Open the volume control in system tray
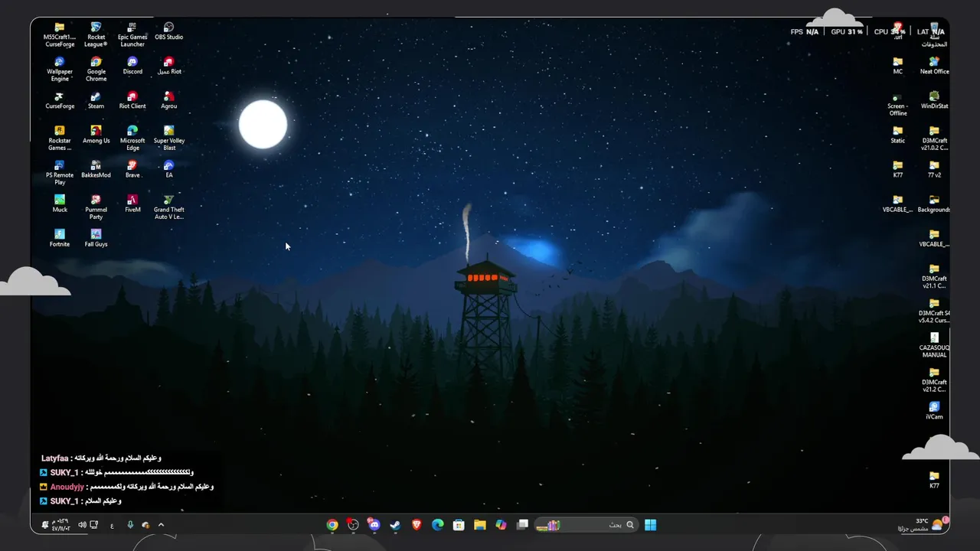The width and height of the screenshot is (980, 551). coord(82,525)
